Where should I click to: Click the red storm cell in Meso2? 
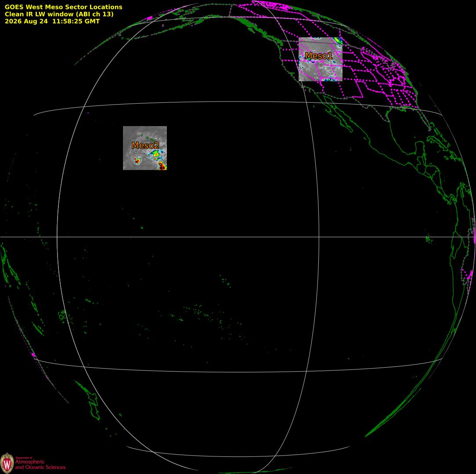(162, 166)
